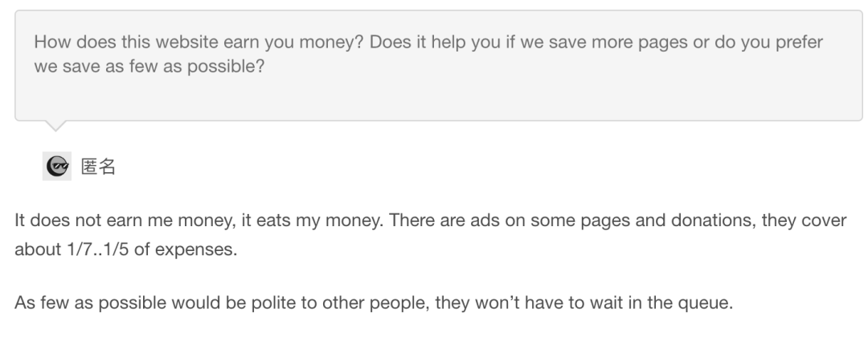
Task: Click the paragraph starting 'As few as possible would'
Action: [x=374, y=303]
